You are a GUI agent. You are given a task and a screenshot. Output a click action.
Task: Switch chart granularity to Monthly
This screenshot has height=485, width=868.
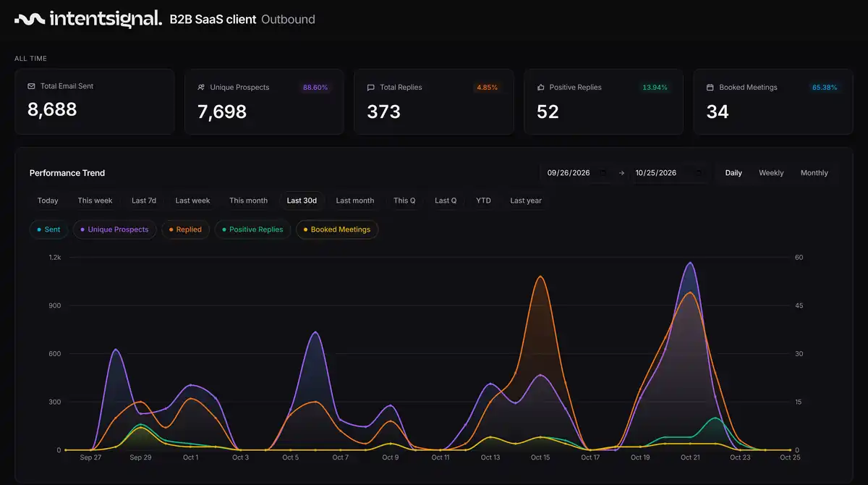click(x=814, y=173)
